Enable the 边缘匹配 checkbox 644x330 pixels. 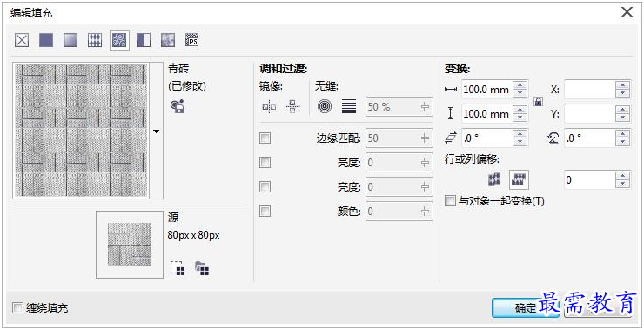pyautogui.click(x=265, y=138)
